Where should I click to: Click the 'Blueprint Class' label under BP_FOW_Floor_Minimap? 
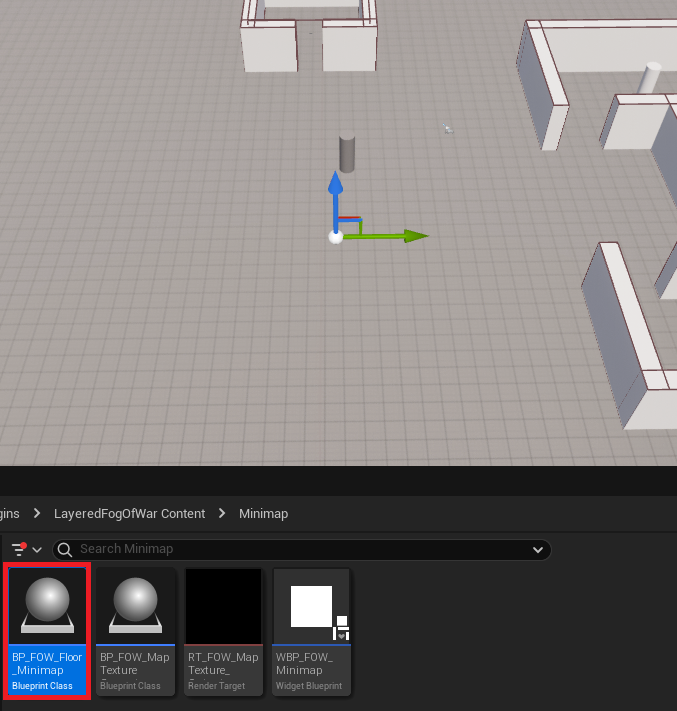pos(42,686)
